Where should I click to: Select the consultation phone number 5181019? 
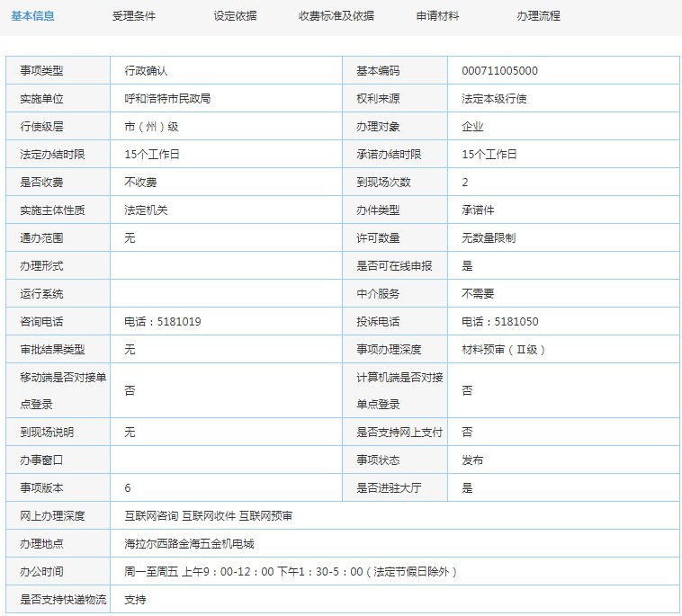[163, 322]
